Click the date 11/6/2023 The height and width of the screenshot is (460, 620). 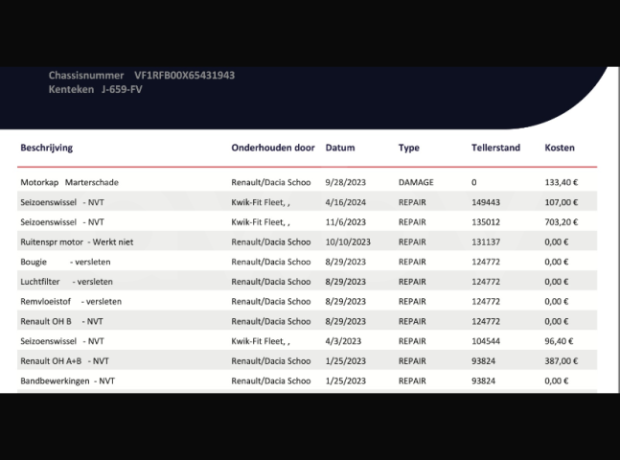coord(346,222)
